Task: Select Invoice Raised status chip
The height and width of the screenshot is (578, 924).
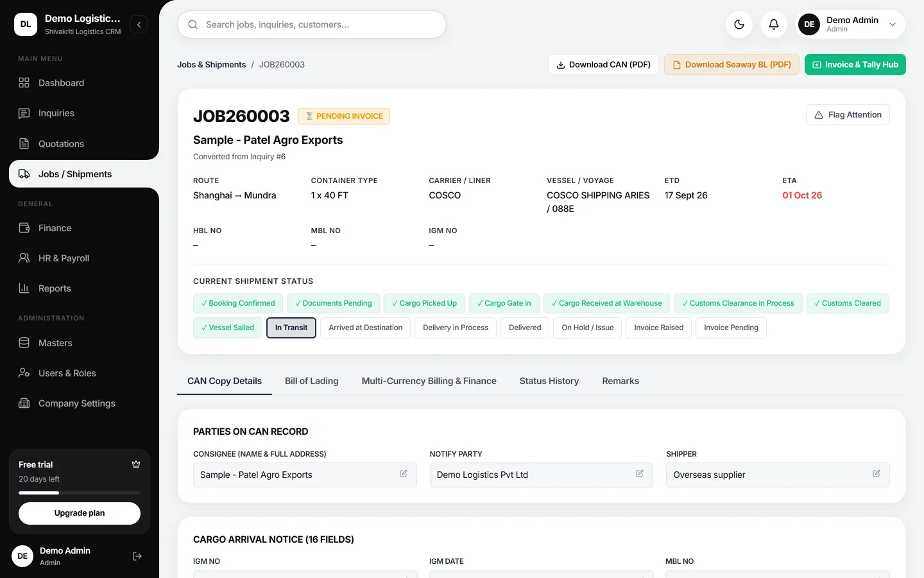Action: 659,328
